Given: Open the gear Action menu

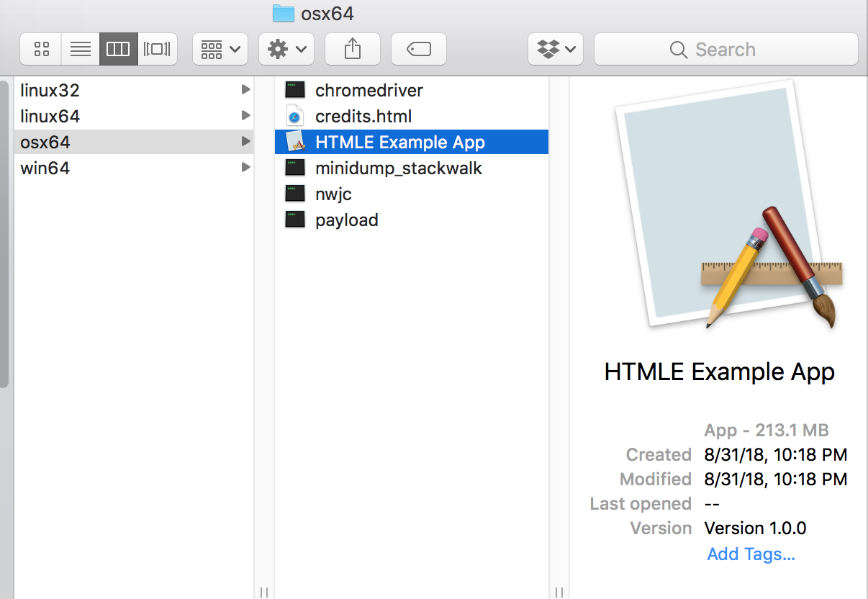Looking at the screenshot, I should coord(286,49).
